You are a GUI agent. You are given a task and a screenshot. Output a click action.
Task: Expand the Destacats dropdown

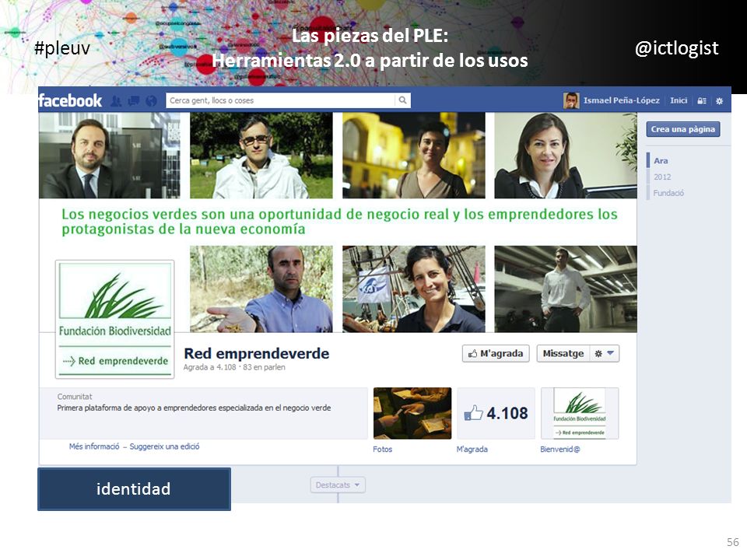(x=338, y=485)
